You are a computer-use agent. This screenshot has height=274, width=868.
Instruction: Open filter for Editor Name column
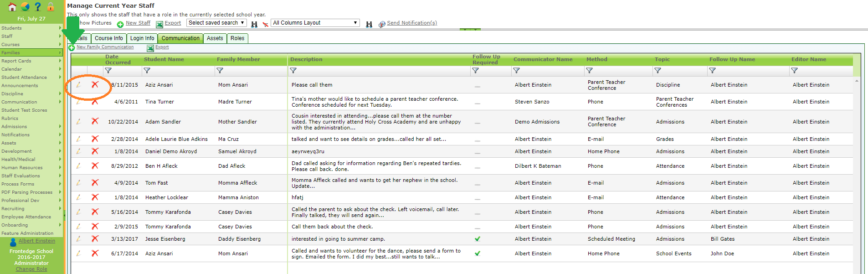tap(794, 71)
